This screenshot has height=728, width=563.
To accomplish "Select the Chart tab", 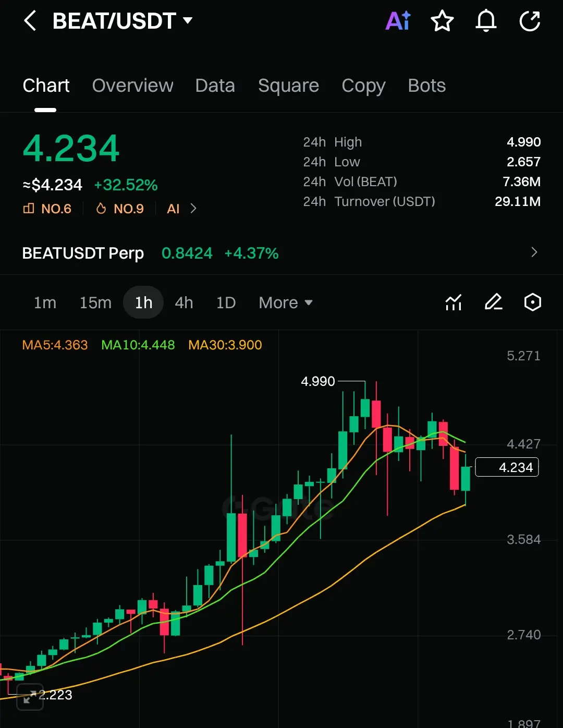I will (46, 86).
